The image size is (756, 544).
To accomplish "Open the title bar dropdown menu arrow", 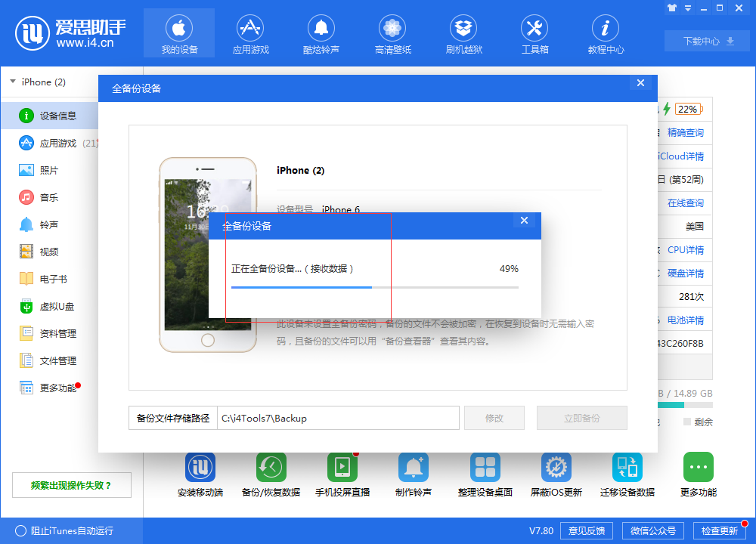I will coord(688,8).
